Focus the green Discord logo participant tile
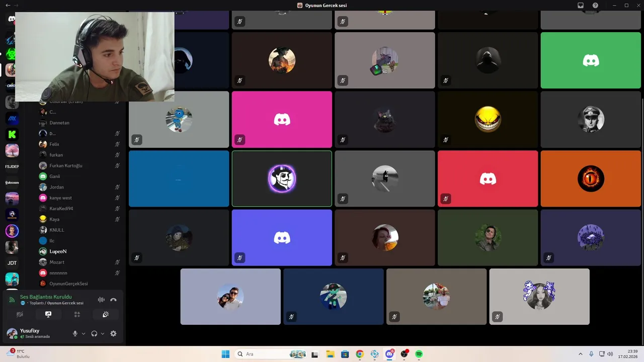This screenshot has width=644, height=362. [591, 60]
